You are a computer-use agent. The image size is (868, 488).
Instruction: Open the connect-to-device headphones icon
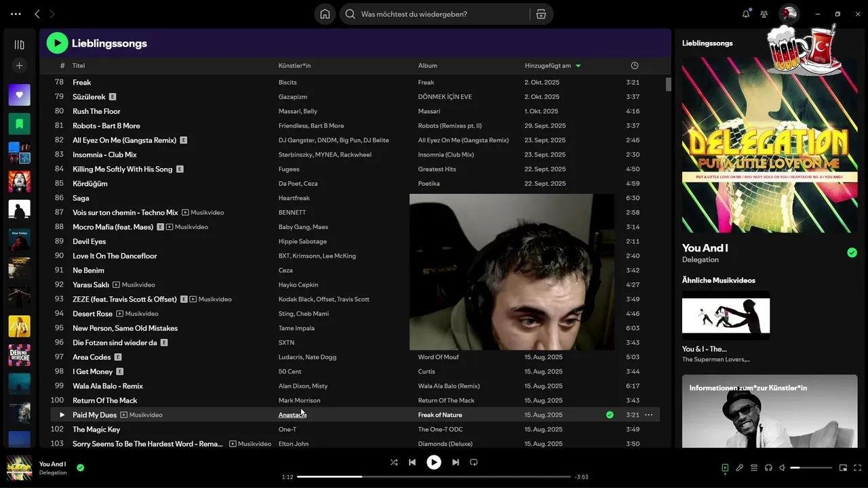point(768,468)
